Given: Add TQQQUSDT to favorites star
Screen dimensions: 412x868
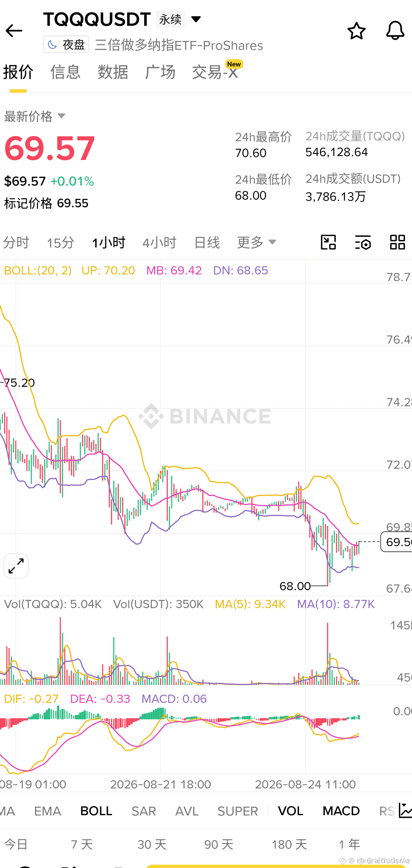Looking at the screenshot, I should tap(356, 31).
